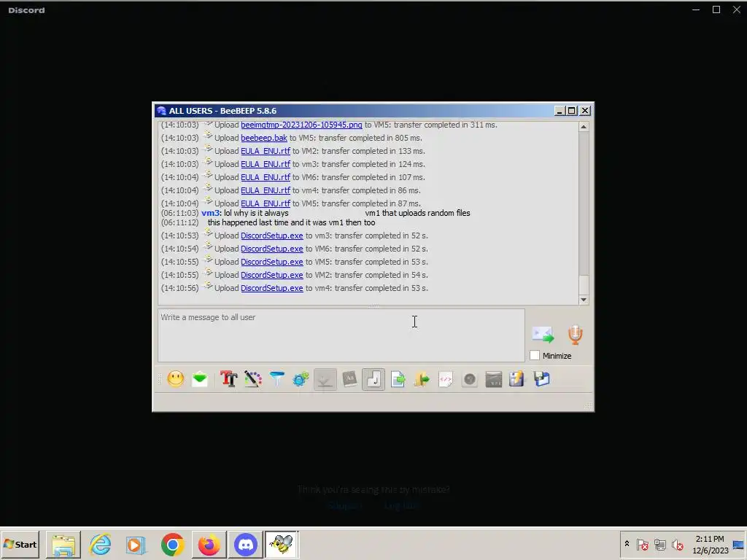This screenshot has width=747, height=560.
Task: Tick the Minimize checkbox
Action: tap(535, 355)
